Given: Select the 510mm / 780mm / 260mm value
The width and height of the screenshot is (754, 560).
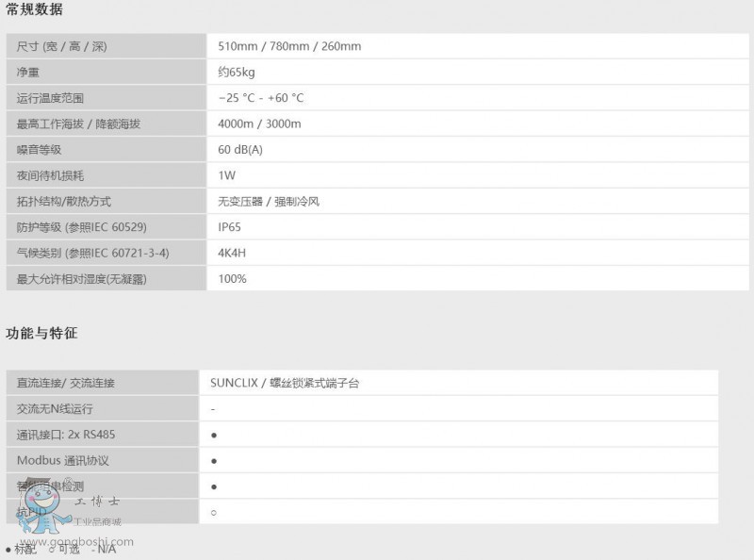Looking at the screenshot, I should point(289,46).
